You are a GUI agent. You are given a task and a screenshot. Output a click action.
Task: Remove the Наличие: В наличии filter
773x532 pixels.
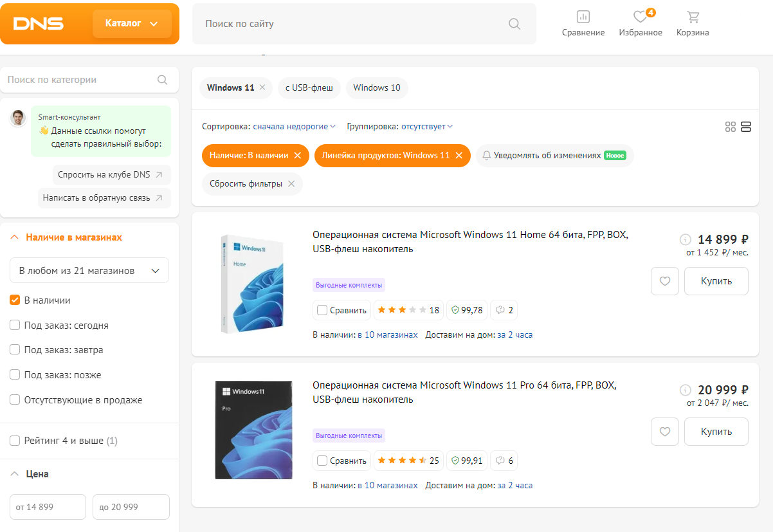point(297,156)
